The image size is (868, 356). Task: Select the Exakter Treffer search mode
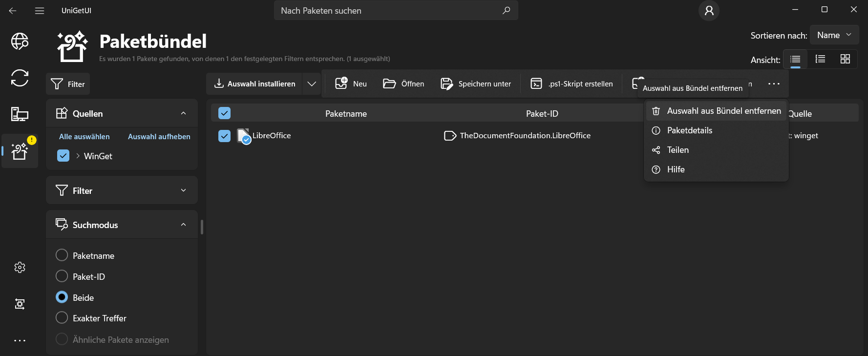[62, 318]
